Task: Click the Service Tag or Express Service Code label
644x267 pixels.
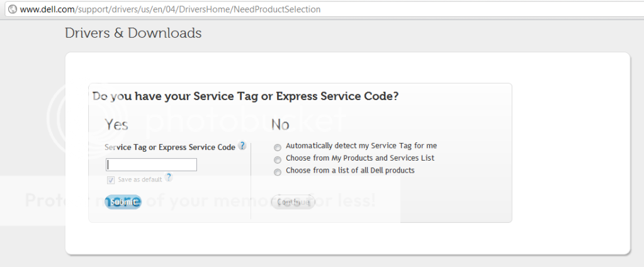Action: click(x=170, y=147)
